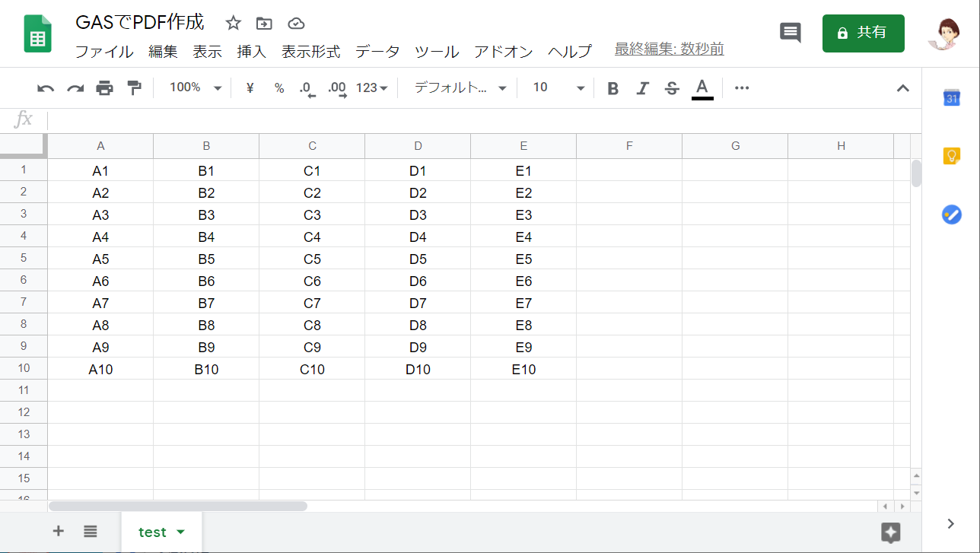Select cell containing E10
Viewport: 980px width, 553px height.
coord(523,369)
